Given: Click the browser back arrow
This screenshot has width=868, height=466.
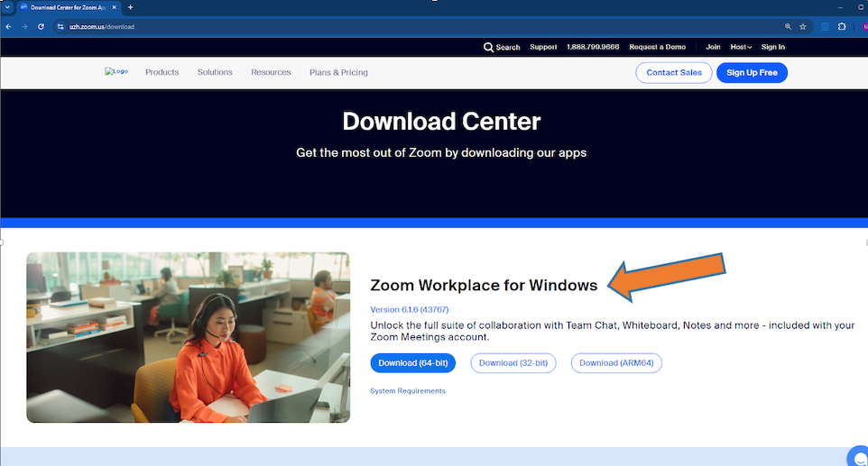Looking at the screenshot, I should (8, 27).
